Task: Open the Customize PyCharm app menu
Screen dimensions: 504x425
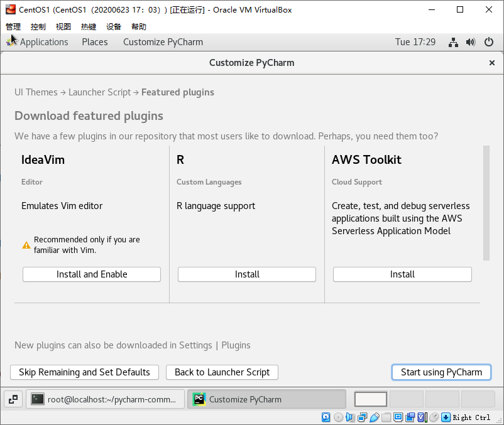Action: pyautogui.click(x=163, y=42)
